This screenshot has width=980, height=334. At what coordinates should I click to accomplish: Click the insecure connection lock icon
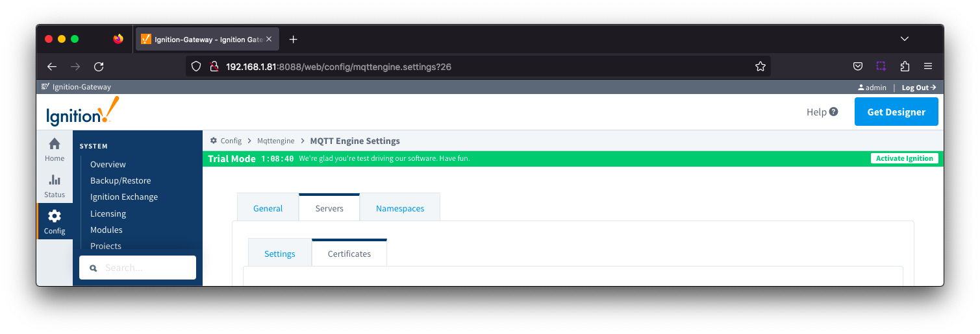[x=213, y=66]
